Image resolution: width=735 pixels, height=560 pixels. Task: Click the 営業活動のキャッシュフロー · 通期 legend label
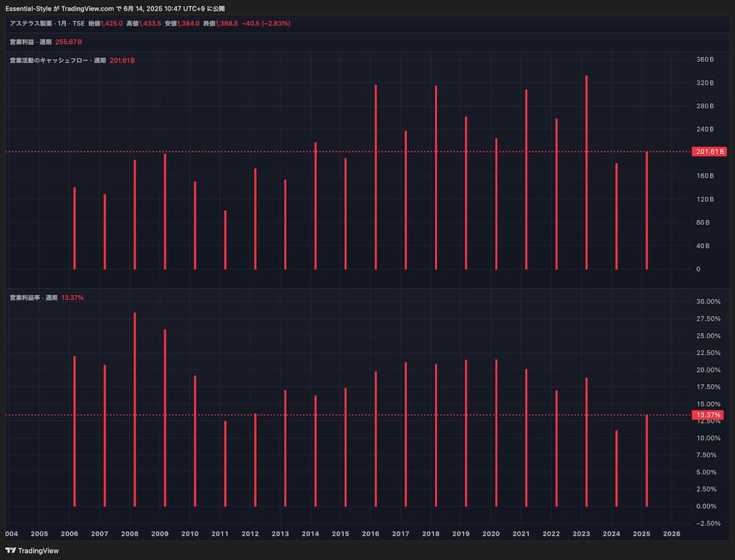57,60
